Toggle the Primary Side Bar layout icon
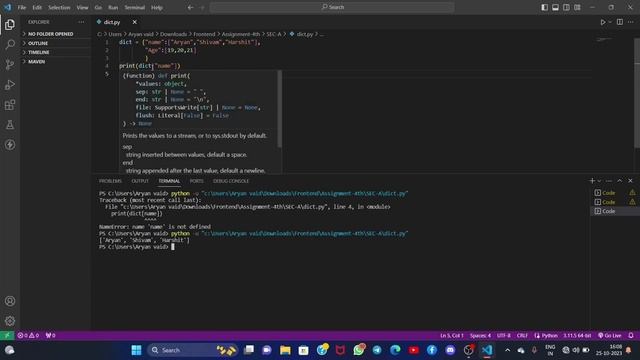Viewport: 640px width, 360px height. 544,7
